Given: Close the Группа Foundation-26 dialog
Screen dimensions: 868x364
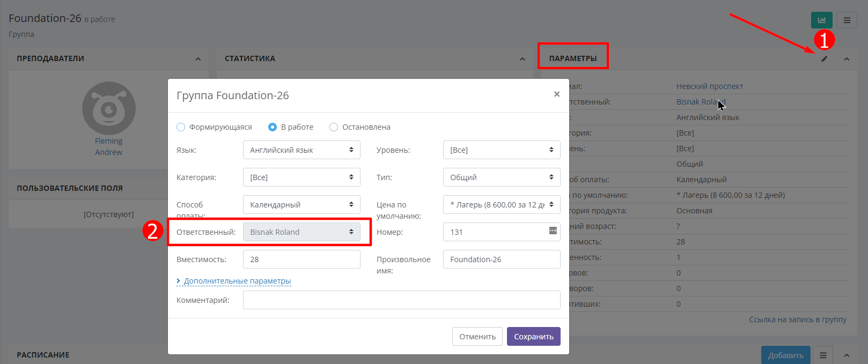Looking at the screenshot, I should (557, 94).
